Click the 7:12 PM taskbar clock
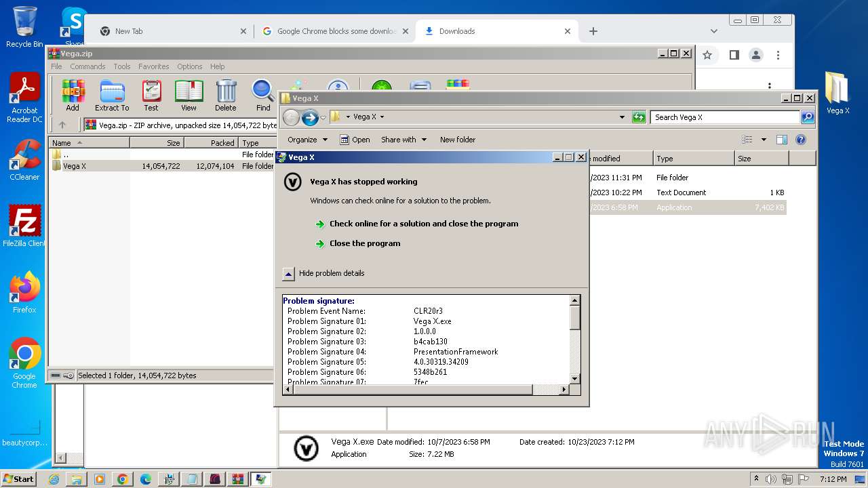This screenshot has width=868, height=488. pyautogui.click(x=833, y=479)
